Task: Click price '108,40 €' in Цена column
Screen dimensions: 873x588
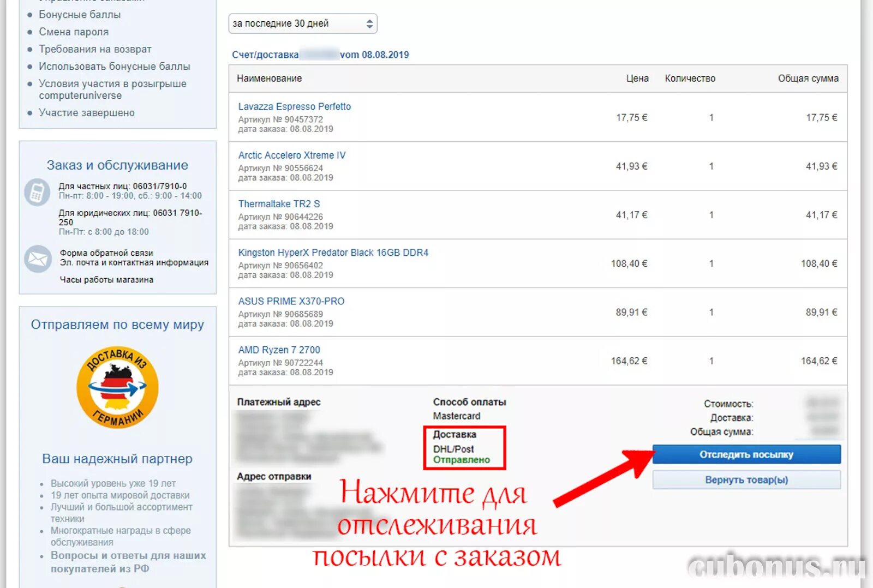Action: click(x=629, y=264)
